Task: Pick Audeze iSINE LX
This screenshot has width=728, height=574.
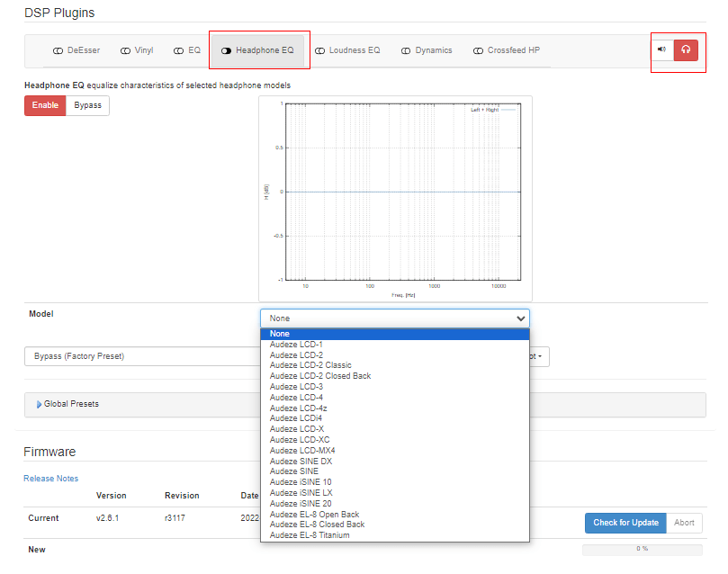Action: tap(395, 493)
